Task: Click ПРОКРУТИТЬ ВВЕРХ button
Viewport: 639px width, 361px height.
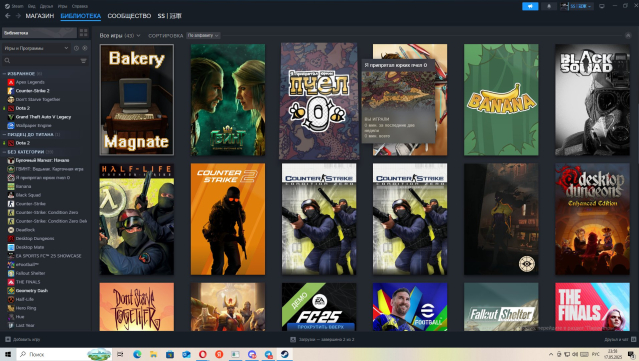Action: click(320, 327)
